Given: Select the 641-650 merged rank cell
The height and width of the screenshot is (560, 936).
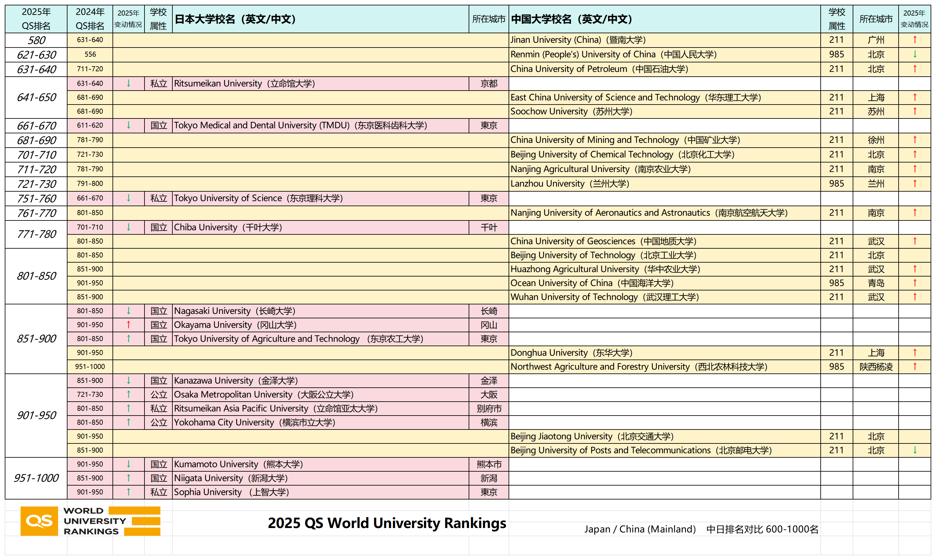Looking at the screenshot, I should tap(36, 97).
